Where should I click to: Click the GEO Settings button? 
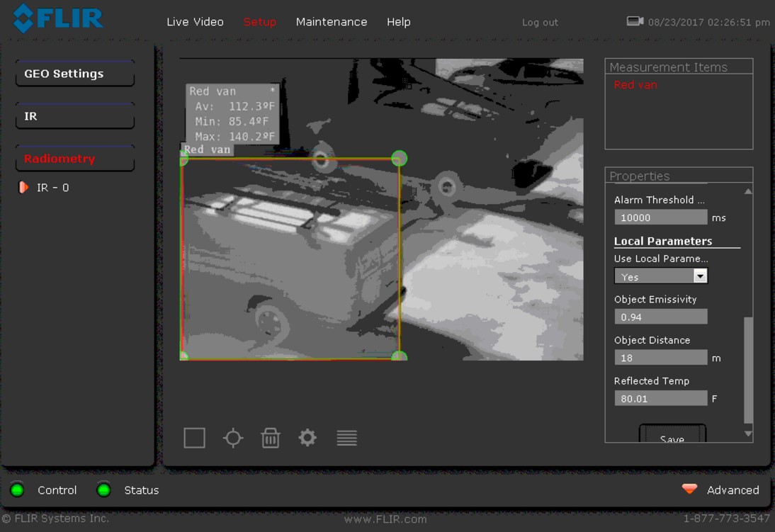pyautogui.click(x=74, y=74)
